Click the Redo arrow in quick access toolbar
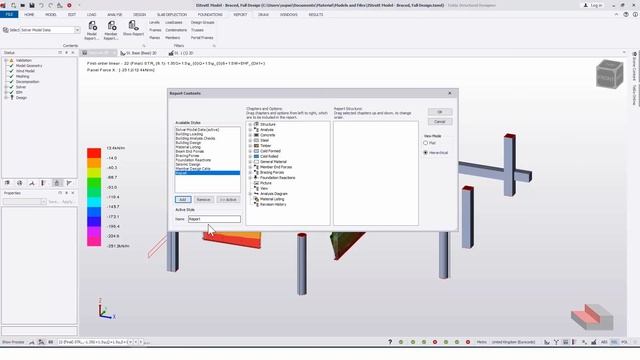640x360 pixels. click(x=51, y=5)
